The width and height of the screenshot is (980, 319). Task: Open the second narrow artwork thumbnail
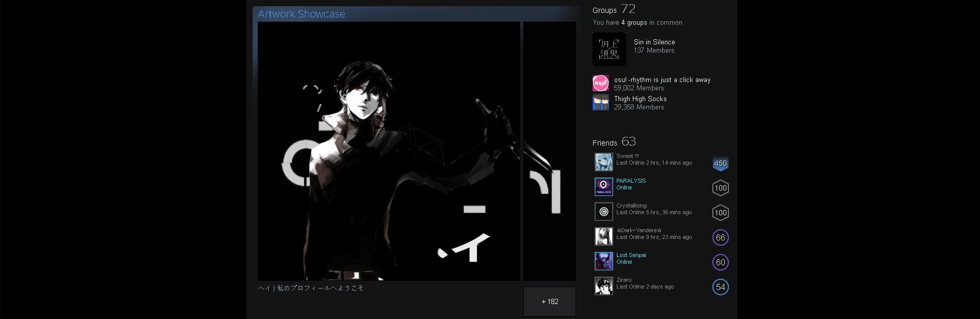click(550, 151)
